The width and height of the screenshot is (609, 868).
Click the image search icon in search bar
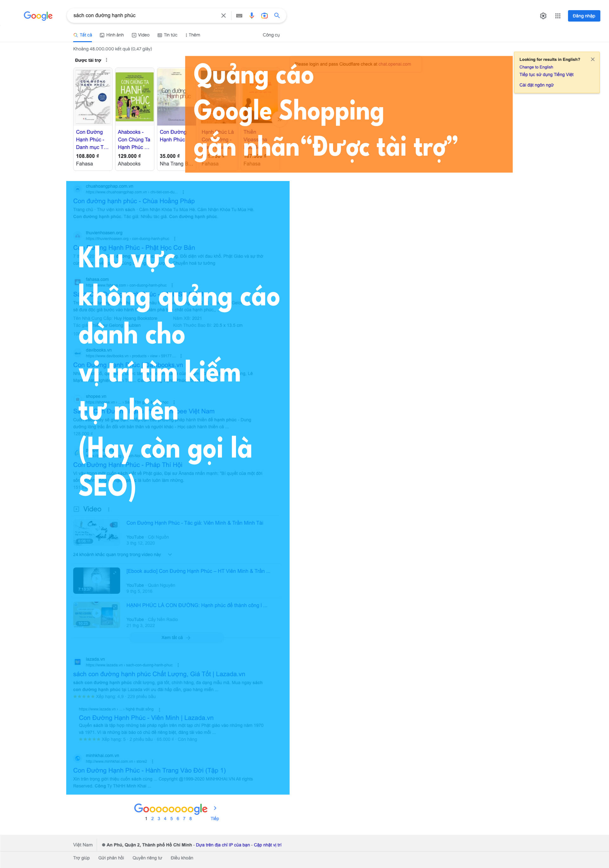tap(264, 15)
